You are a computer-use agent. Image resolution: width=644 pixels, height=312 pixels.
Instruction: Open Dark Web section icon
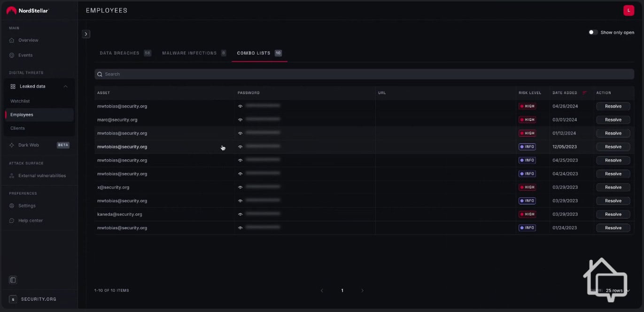pos(12,145)
